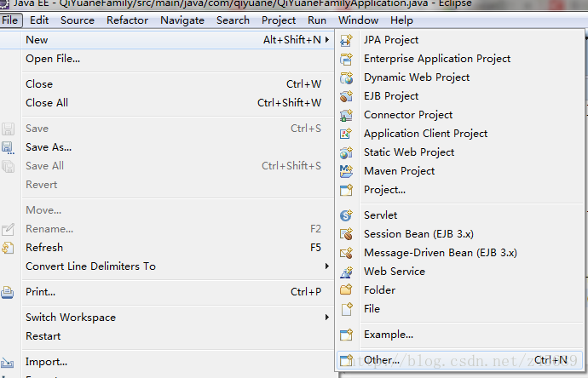Open the Source menu
The width and height of the screenshot is (588, 378).
pos(78,20)
